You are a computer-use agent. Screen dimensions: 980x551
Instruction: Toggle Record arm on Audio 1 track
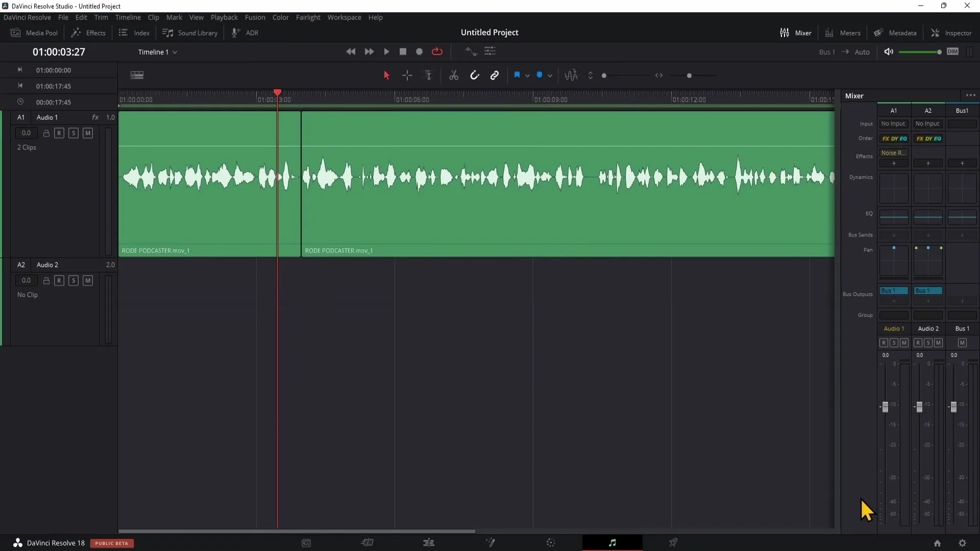tap(59, 133)
